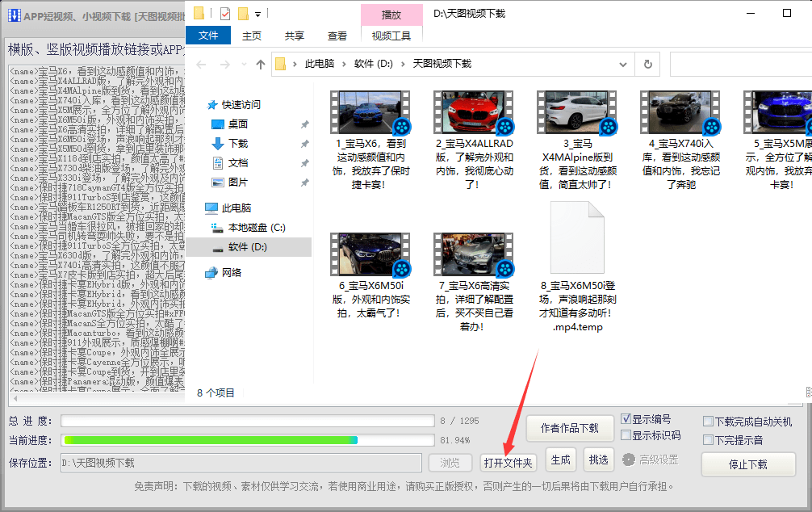Click 软件 (D:) in the address bar breadcrumb

tap(374, 64)
